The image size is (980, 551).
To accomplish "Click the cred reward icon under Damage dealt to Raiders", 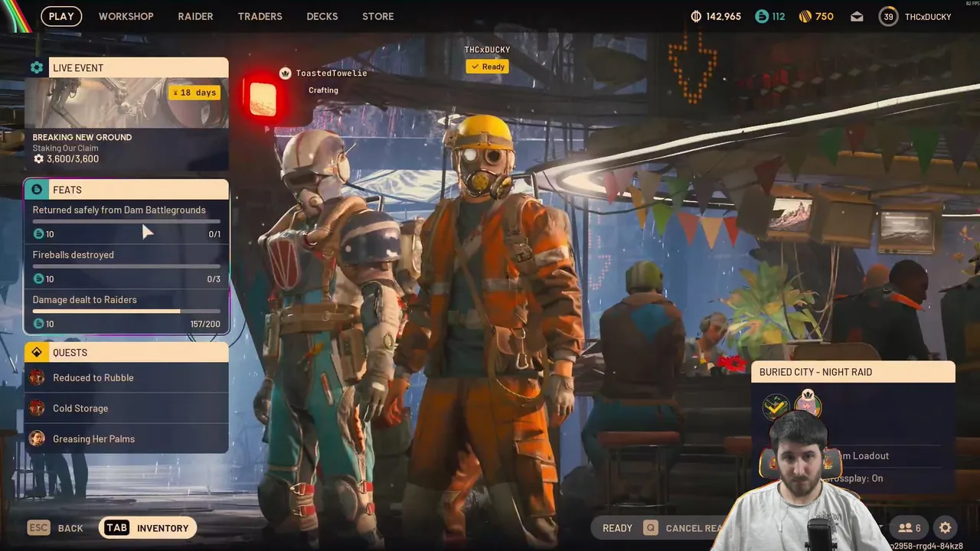I will [39, 324].
